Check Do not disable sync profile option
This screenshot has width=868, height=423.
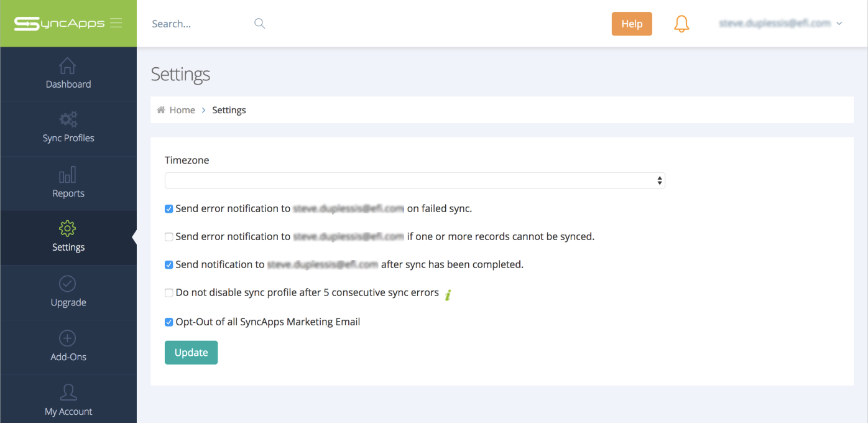click(x=169, y=293)
